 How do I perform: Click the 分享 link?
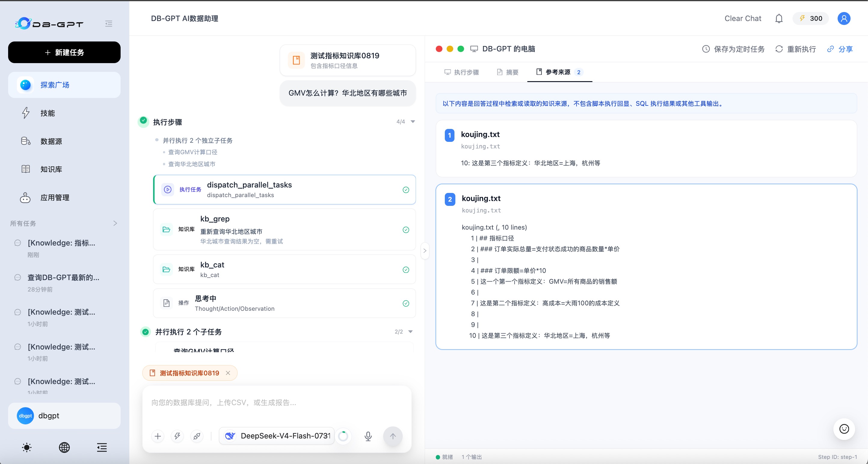coord(840,49)
